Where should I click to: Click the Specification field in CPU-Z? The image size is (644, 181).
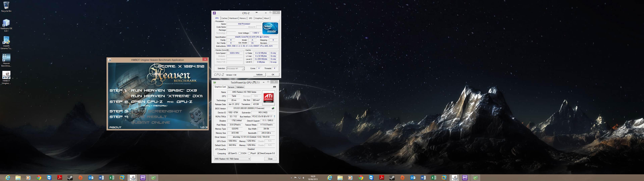tap(252, 37)
